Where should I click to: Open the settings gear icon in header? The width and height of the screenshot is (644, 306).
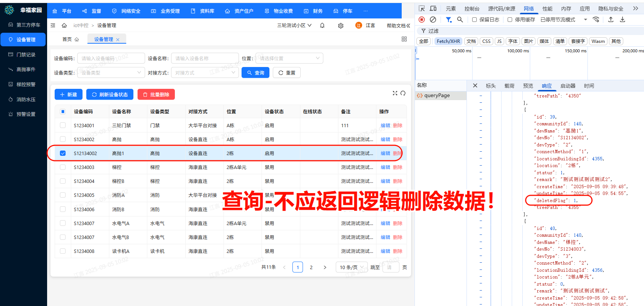(x=341, y=26)
